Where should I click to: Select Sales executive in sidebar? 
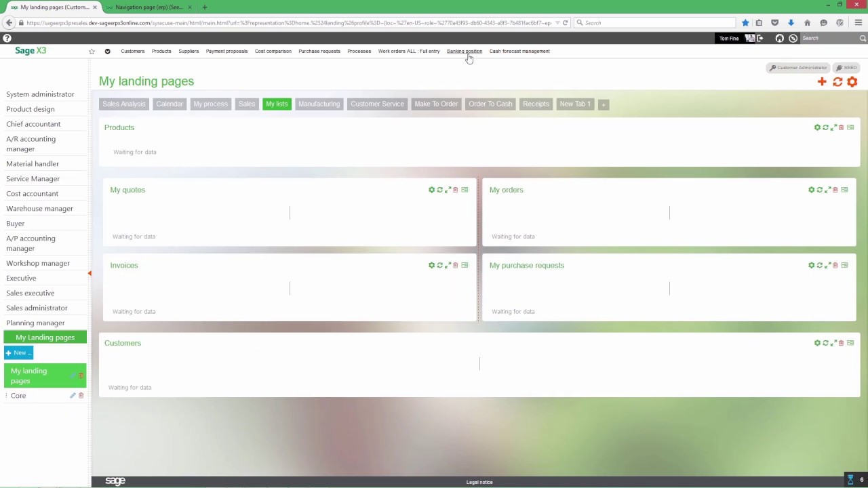coord(30,293)
